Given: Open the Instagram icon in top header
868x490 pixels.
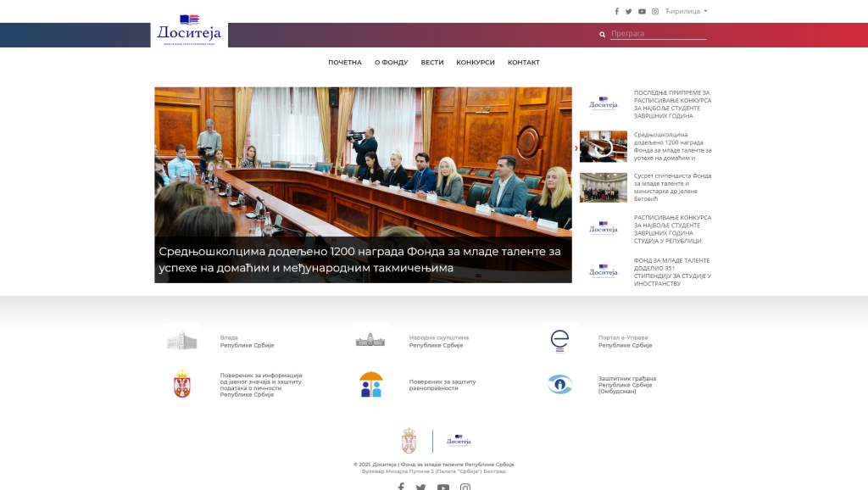Looking at the screenshot, I should 655,11.
